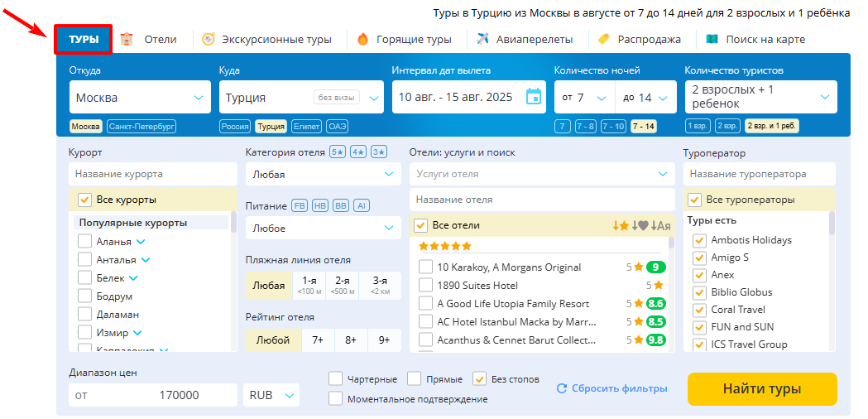
Task: Open the RUB currency dropdown
Action: (271, 395)
